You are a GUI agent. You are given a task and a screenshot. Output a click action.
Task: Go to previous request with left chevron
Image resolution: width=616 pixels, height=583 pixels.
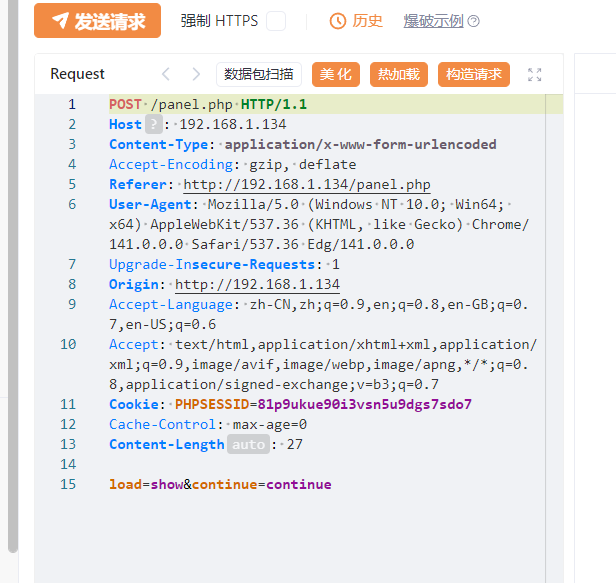pos(166,74)
